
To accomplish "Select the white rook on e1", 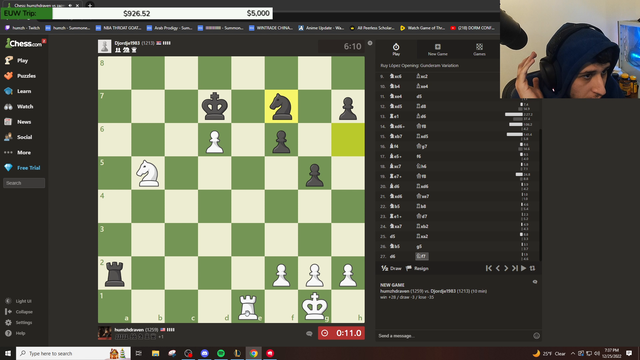I will 248,307.
